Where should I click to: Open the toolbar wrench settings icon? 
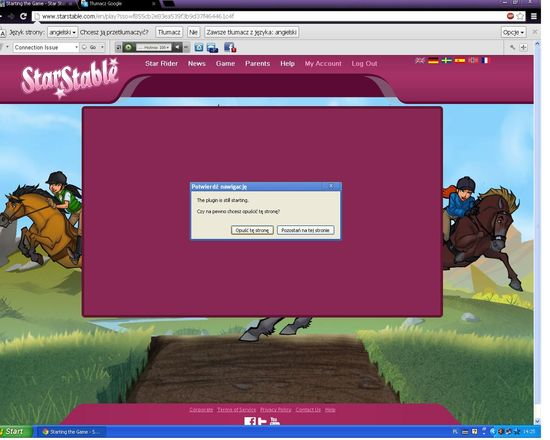pos(513,47)
